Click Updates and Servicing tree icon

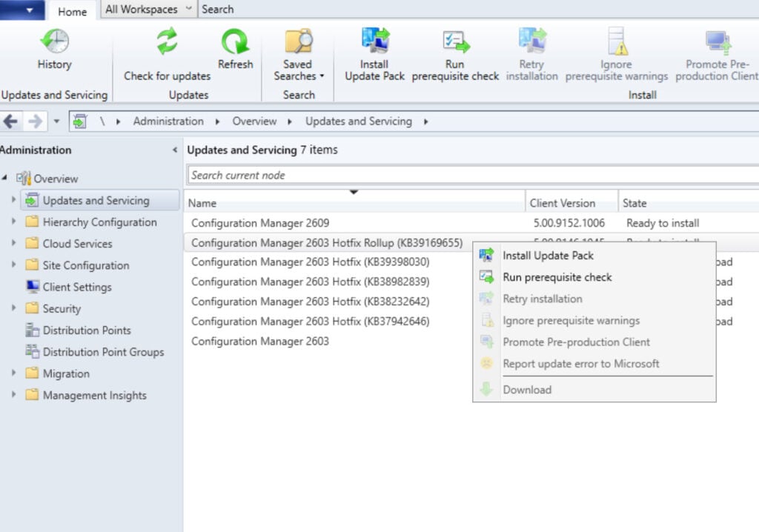point(32,200)
